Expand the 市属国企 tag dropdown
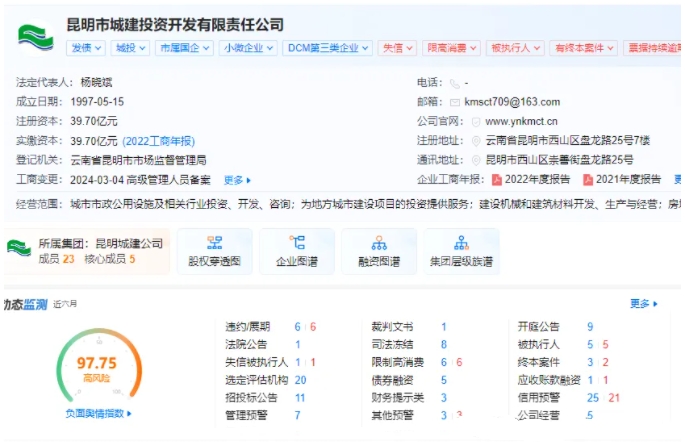 pyautogui.click(x=184, y=48)
